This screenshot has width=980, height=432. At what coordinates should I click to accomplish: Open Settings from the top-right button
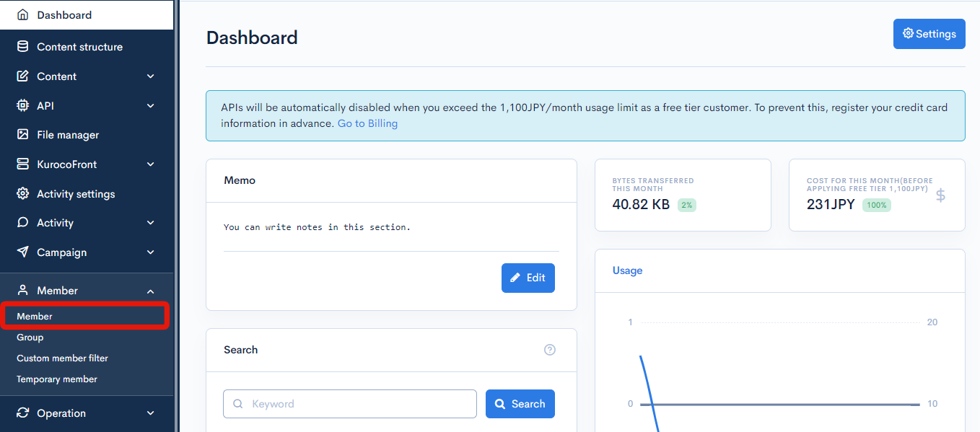[929, 33]
